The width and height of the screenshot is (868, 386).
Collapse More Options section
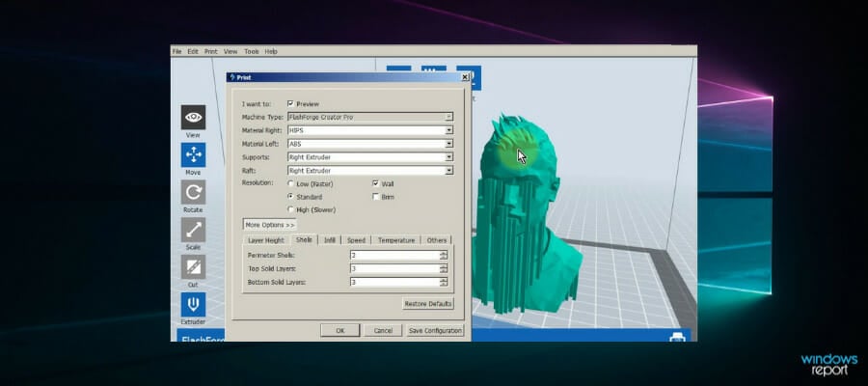click(x=270, y=225)
